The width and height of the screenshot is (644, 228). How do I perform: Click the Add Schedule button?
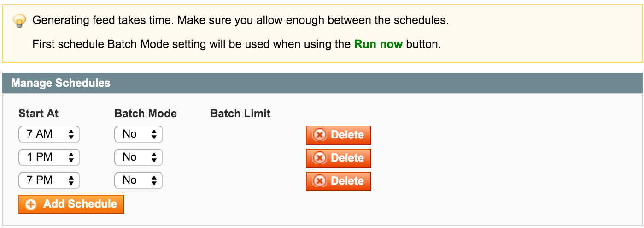71,204
